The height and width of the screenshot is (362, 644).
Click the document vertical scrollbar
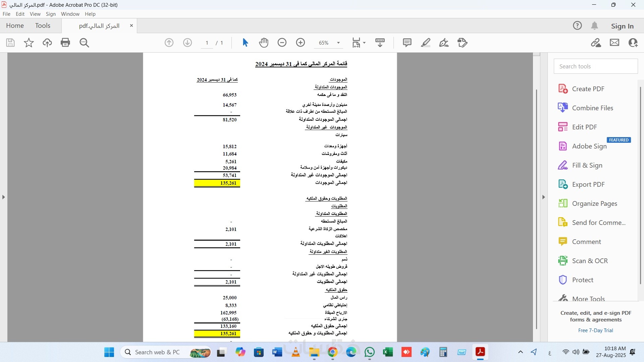coord(536,208)
